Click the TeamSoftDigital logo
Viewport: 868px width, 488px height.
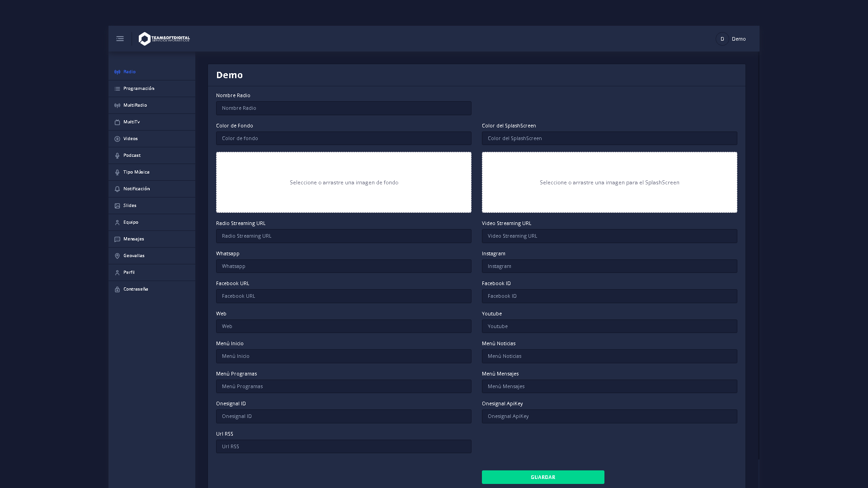point(164,39)
